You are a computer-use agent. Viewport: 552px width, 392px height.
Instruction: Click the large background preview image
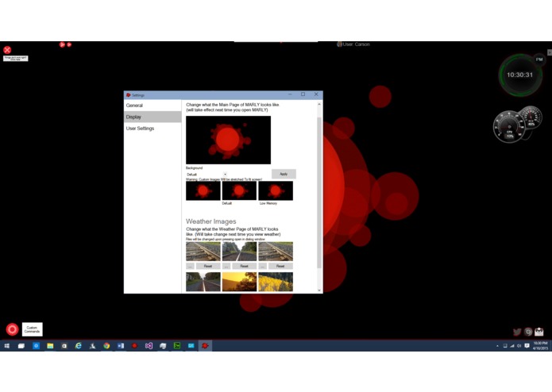pos(229,140)
